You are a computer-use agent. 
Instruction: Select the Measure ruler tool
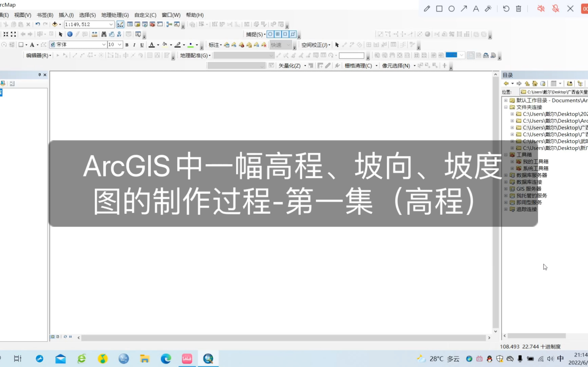pyautogui.click(x=94, y=34)
